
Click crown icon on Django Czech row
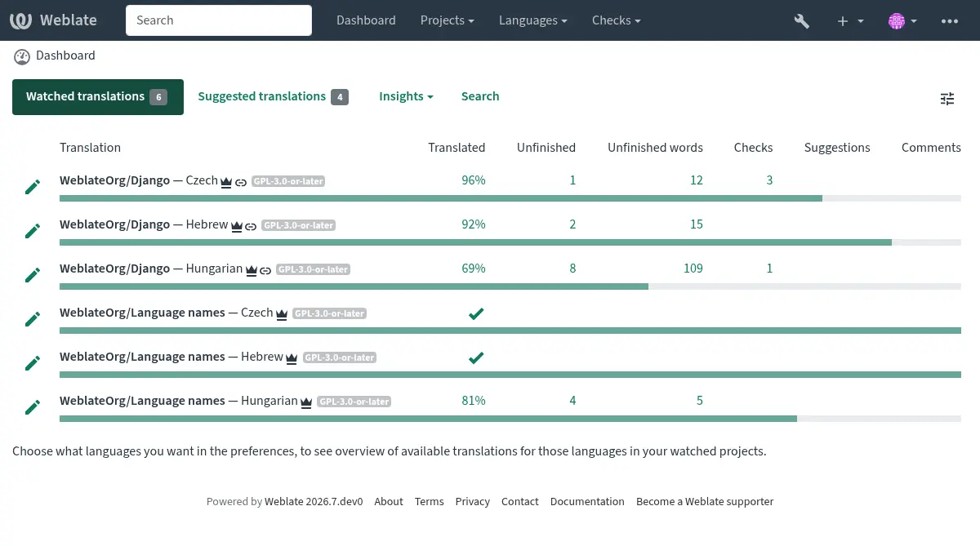click(226, 182)
